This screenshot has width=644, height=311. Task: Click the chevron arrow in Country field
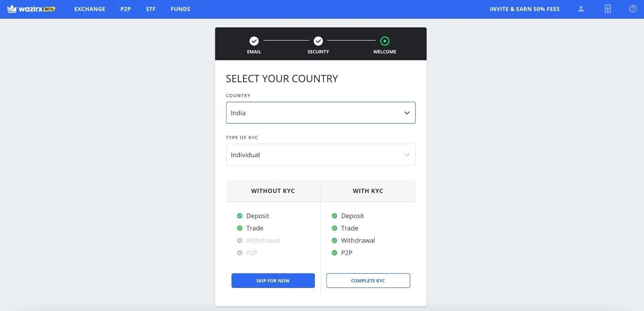click(407, 113)
